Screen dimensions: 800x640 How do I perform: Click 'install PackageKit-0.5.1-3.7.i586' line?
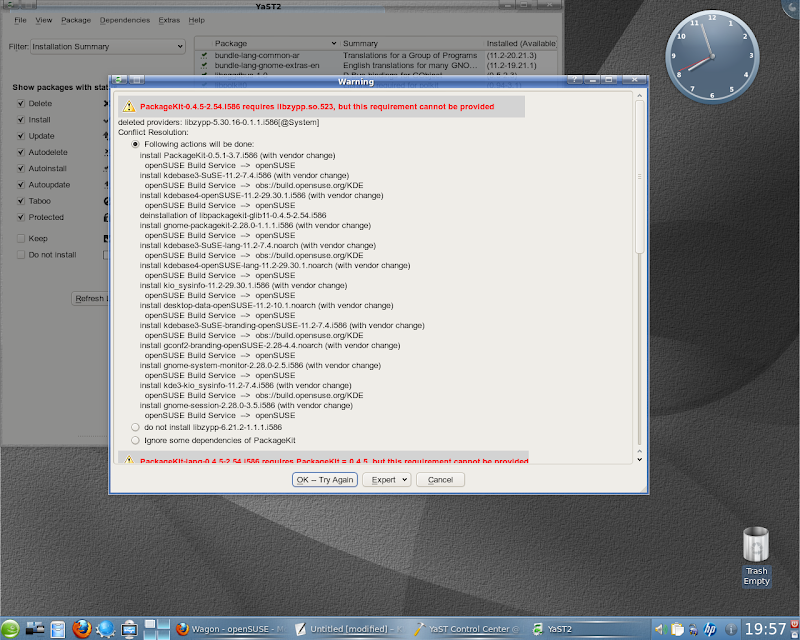[x=237, y=155]
